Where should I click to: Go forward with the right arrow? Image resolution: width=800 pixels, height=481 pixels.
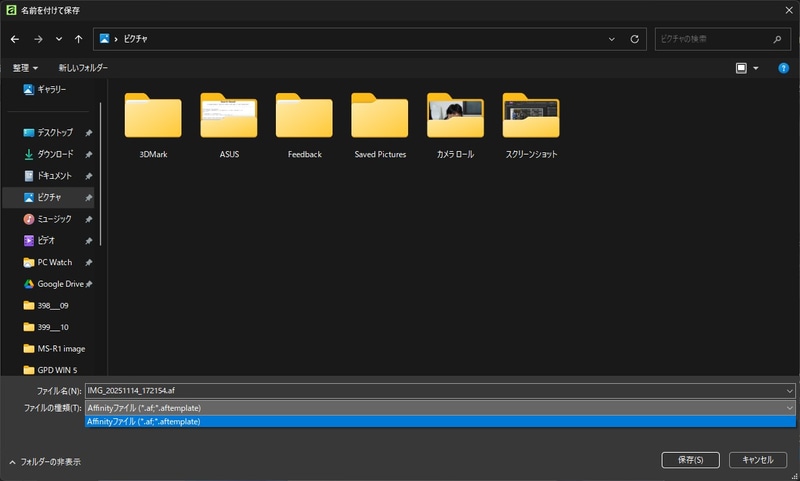coord(38,39)
